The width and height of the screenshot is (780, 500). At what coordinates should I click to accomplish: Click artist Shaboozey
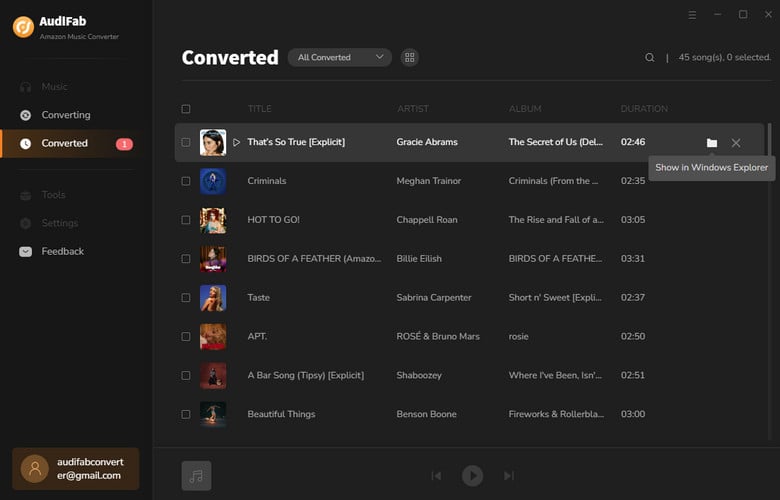pos(419,376)
